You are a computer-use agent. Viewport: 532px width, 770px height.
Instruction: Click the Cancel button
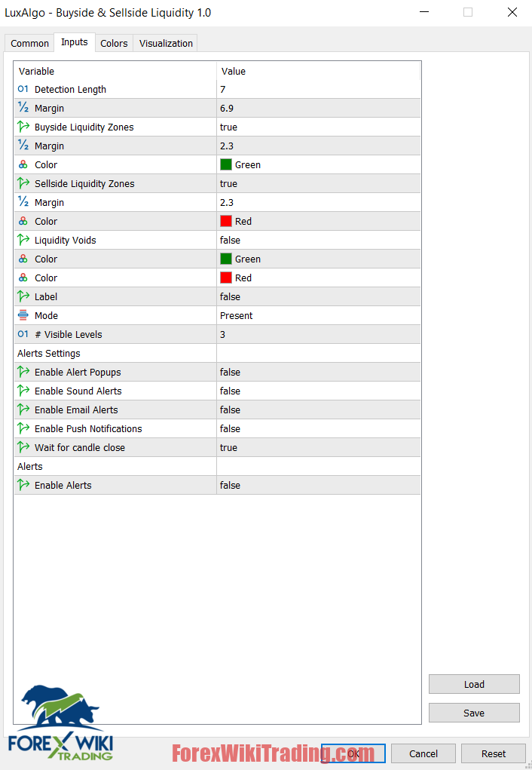coord(423,753)
